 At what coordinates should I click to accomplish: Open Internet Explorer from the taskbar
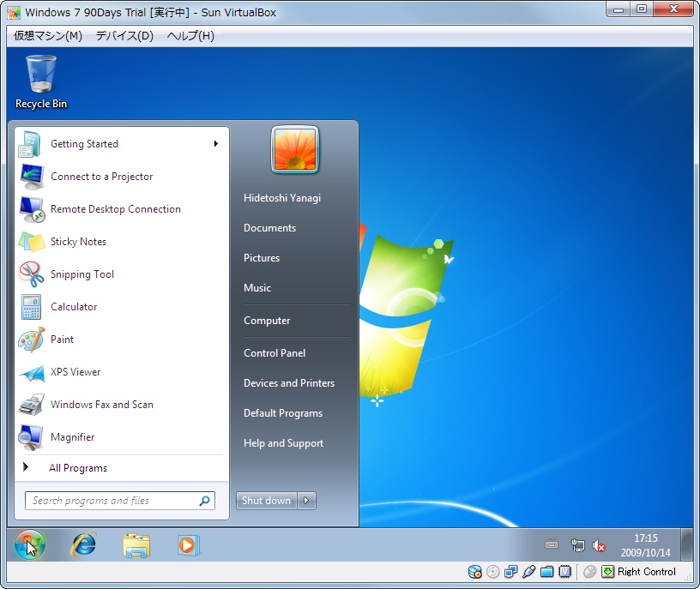[x=83, y=544]
